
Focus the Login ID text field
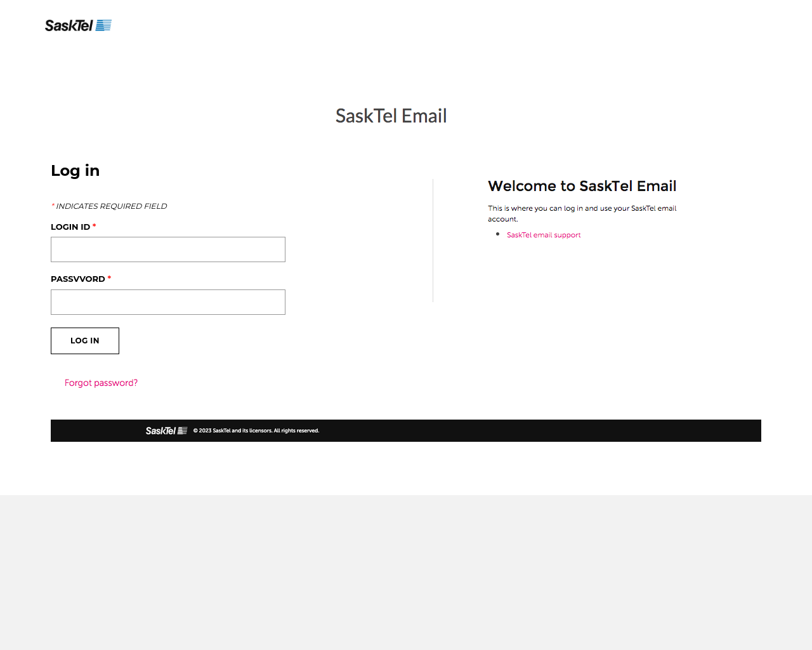pos(168,249)
